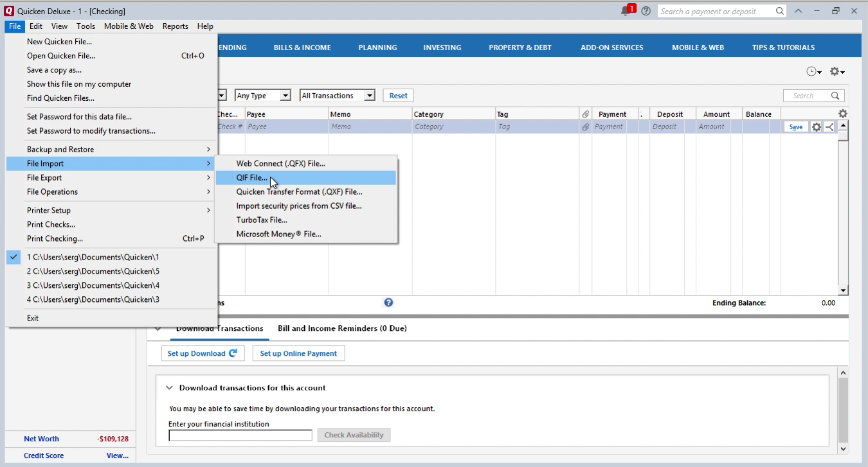Click Set up Online Payment button
The height and width of the screenshot is (467, 868).
(x=298, y=353)
